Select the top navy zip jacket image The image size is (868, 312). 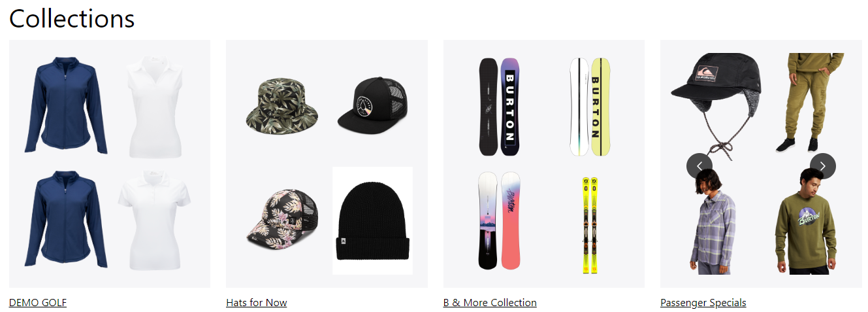pyautogui.click(x=66, y=106)
